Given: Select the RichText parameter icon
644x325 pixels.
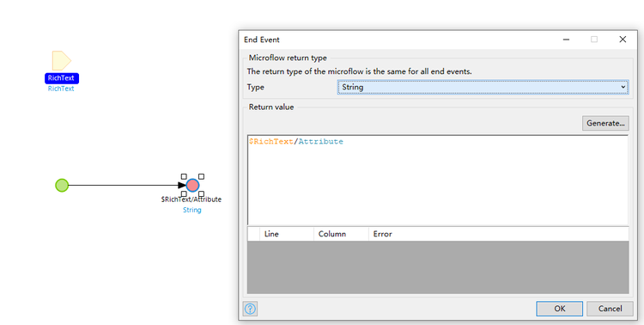Looking at the screenshot, I should [x=61, y=60].
